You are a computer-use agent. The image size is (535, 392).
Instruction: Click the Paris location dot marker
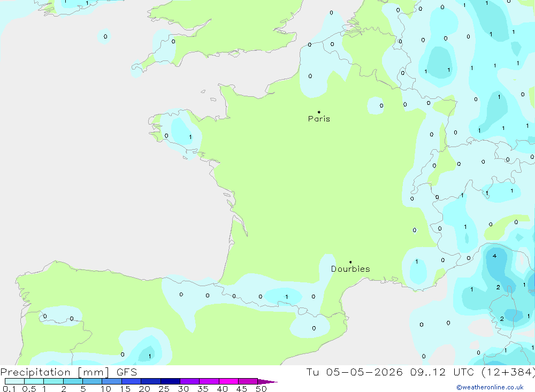[319, 112]
